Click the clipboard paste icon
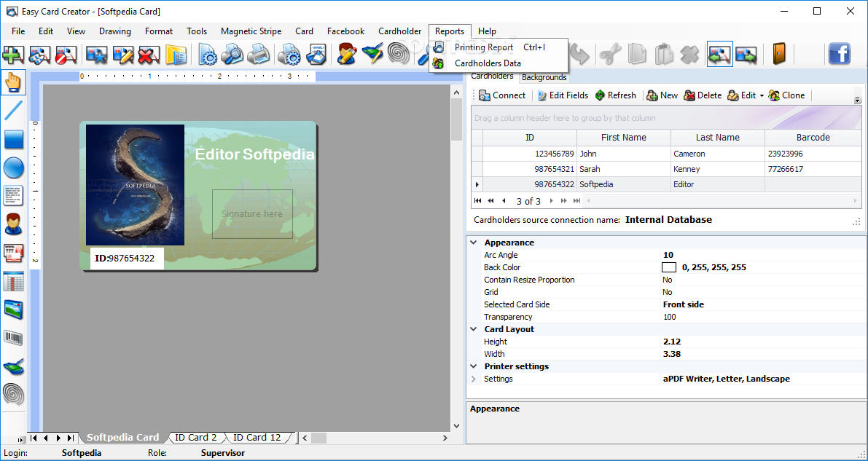The height and width of the screenshot is (461, 868). (x=663, y=54)
